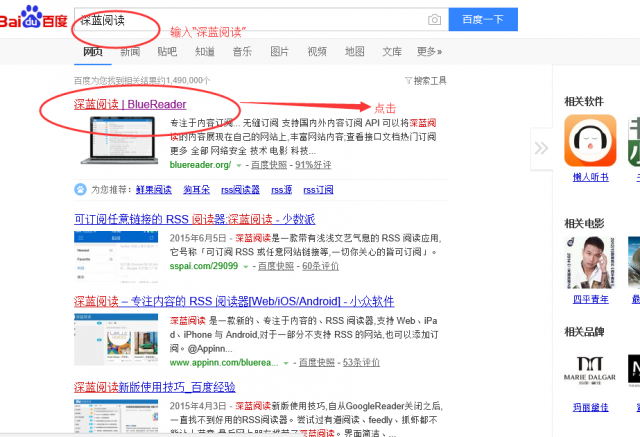
Task: Open the 53条评价 link
Action: [361, 362]
